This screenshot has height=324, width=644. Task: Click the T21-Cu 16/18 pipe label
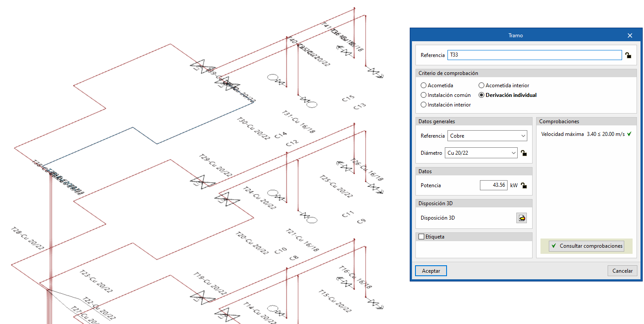point(302,240)
